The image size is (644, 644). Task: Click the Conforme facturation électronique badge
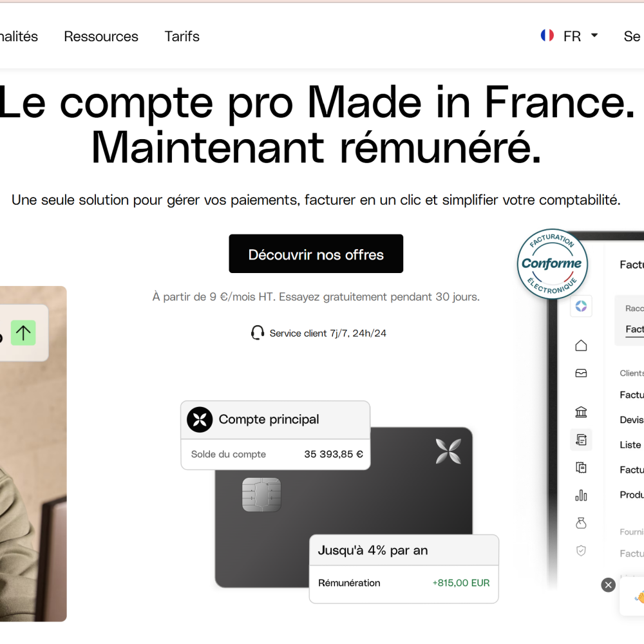(x=552, y=263)
